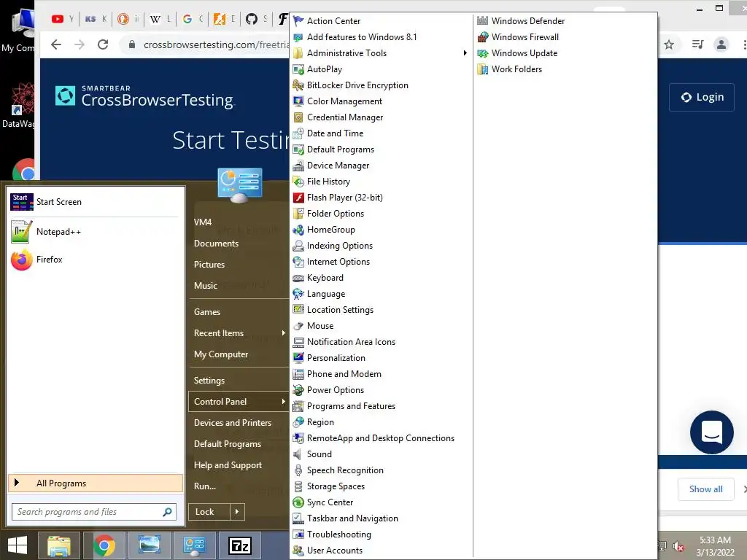The width and height of the screenshot is (747, 560).
Task: Open 7-Zip from taskbar
Action: click(239, 545)
